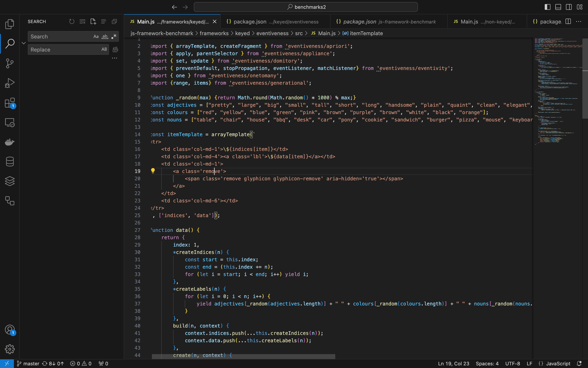This screenshot has width=588, height=368.
Task: Open itemTemplate symbol breadcrumb
Action: click(363, 33)
